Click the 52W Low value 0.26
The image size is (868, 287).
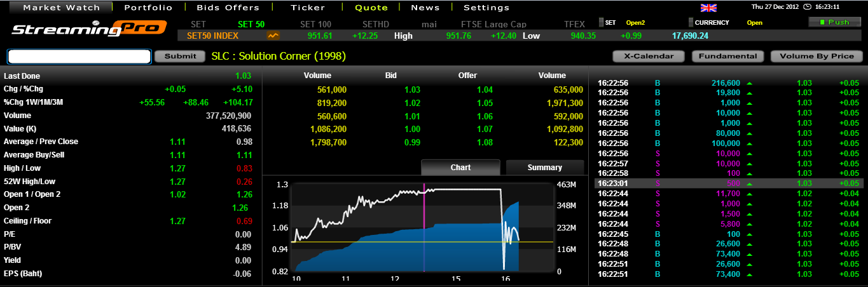click(244, 182)
